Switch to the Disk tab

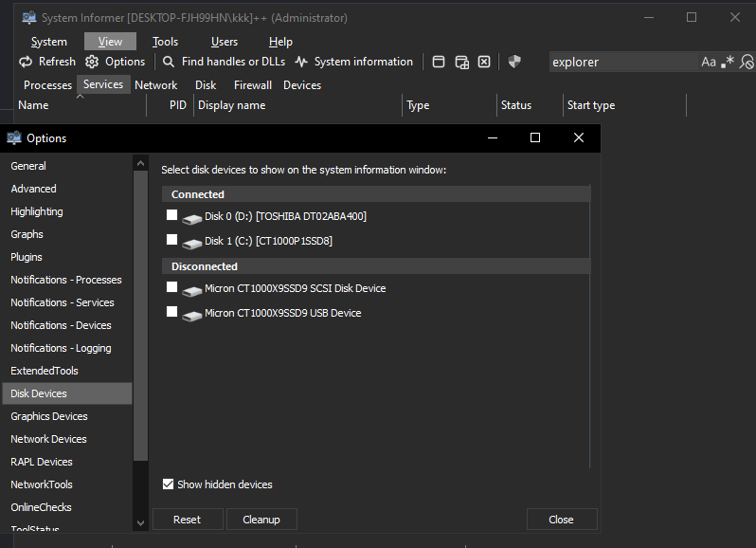[x=206, y=85]
